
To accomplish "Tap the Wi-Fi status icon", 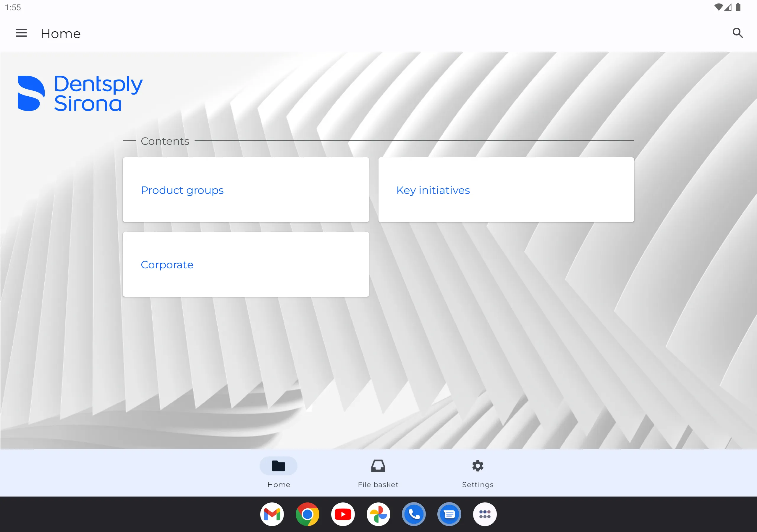I will click(x=719, y=7).
